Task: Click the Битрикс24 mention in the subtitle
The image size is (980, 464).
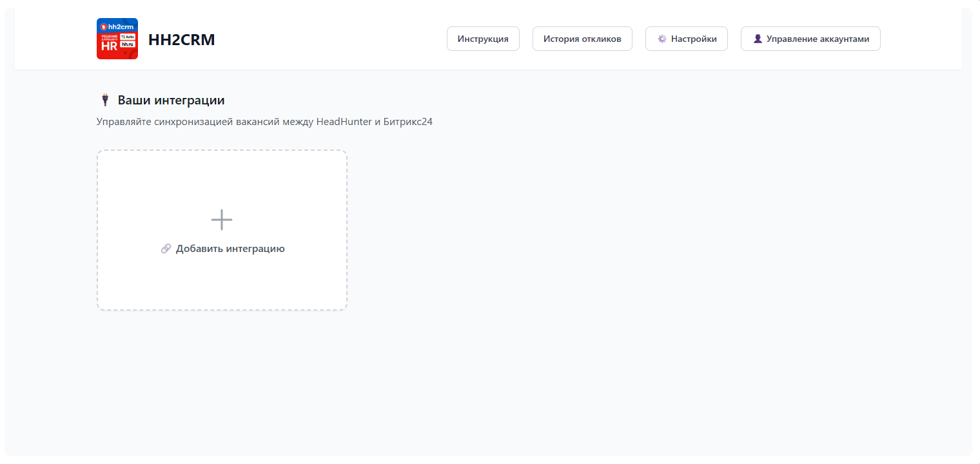Action: click(407, 121)
